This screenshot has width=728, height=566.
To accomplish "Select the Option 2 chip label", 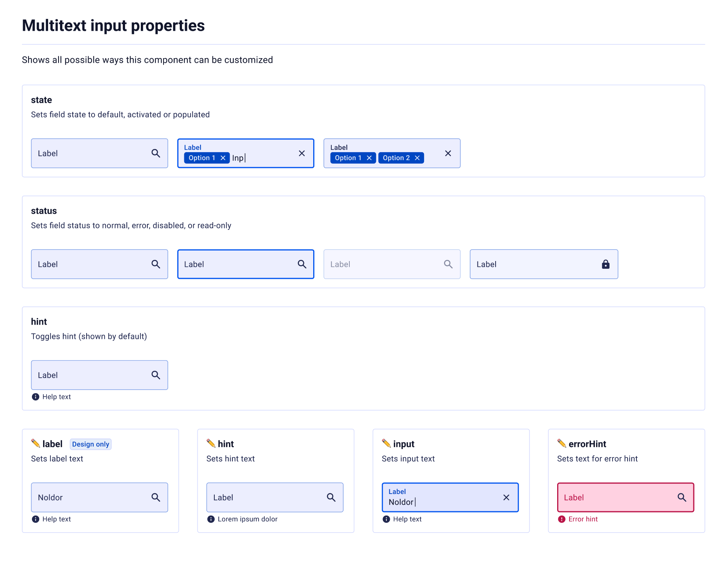I will 396,158.
